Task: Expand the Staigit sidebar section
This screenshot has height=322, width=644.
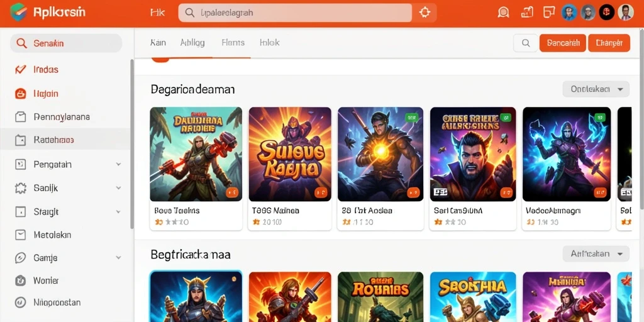Action: 118,212
